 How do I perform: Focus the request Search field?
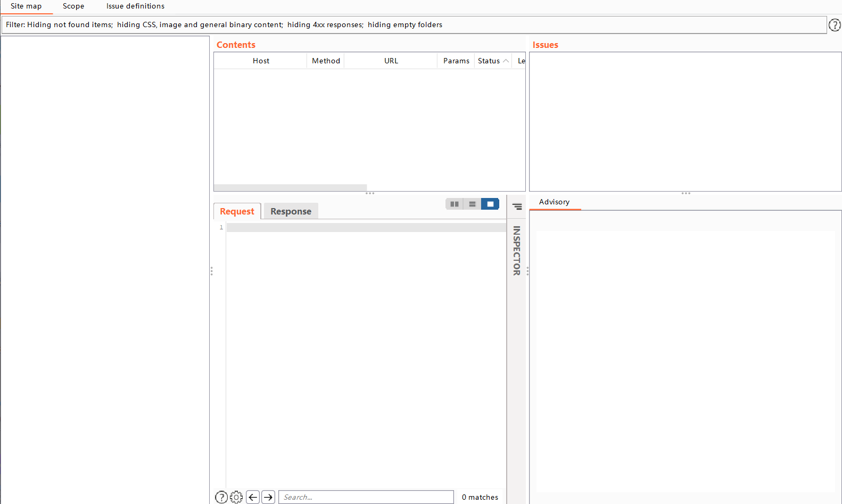(x=366, y=497)
